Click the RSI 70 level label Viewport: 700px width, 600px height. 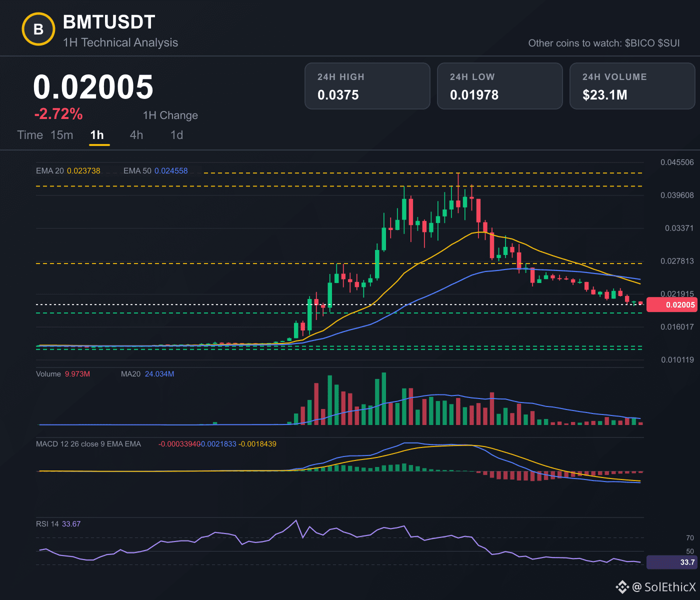tap(690, 538)
